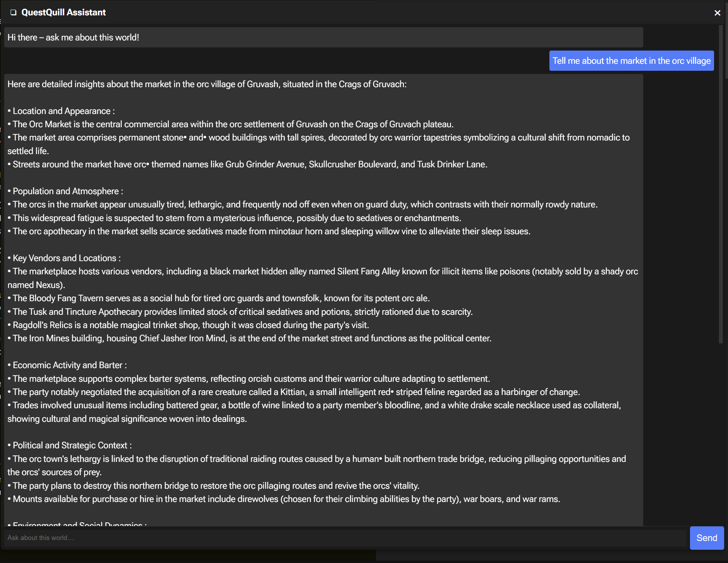Click the blue 'Tell me about the market' message
The image size is (728, 563).
tap(631, 61)
